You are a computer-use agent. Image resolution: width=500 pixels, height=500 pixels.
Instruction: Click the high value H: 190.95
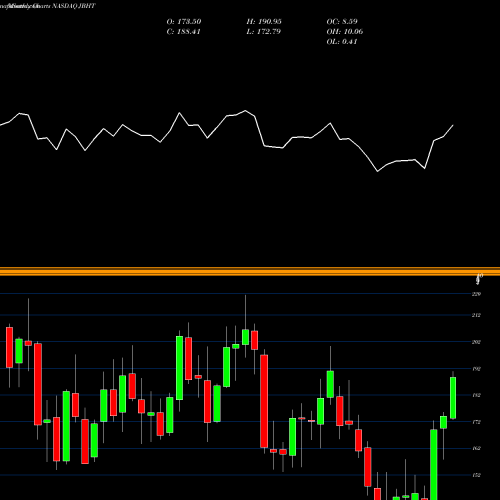point(264,21)
